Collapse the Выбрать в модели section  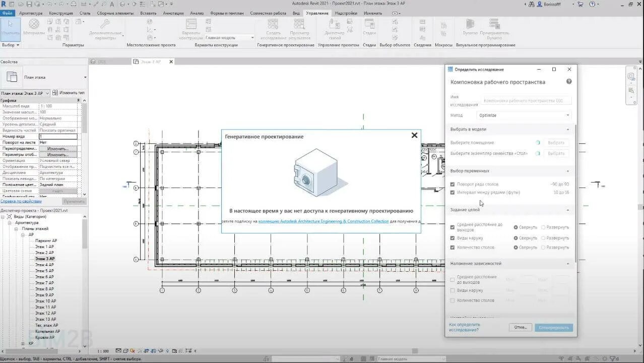point(568,130)
